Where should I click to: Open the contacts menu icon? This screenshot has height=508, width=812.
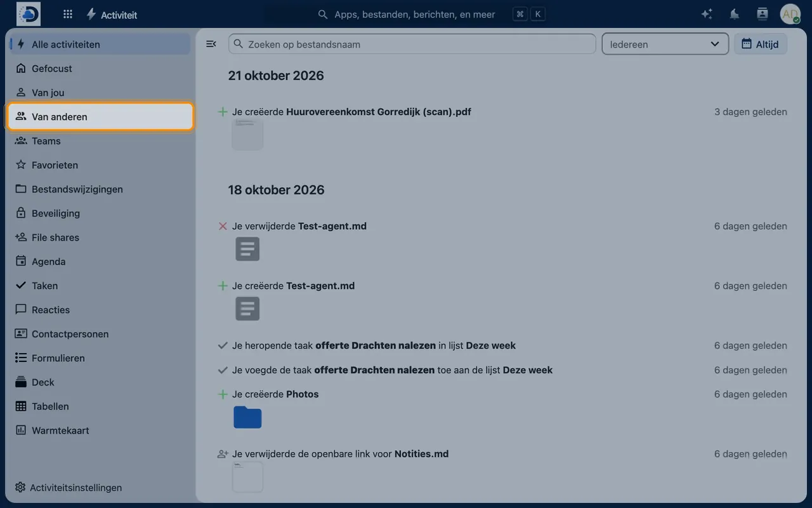click(x=763, y=14)
